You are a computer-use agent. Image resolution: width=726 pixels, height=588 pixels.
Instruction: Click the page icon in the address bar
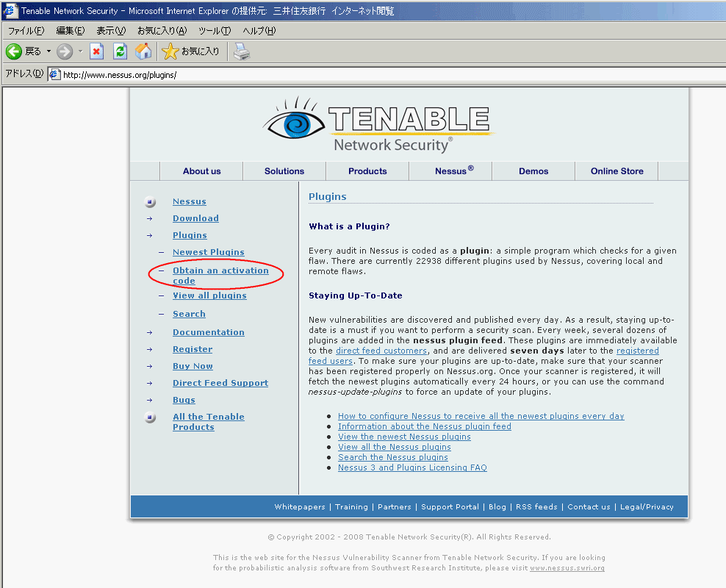click(55, 74)
